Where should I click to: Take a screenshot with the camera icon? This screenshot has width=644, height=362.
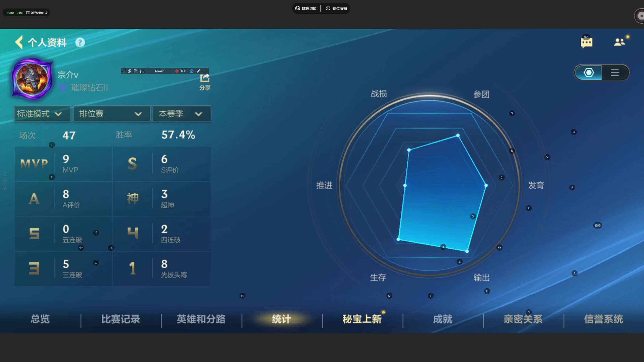(191, 71)
